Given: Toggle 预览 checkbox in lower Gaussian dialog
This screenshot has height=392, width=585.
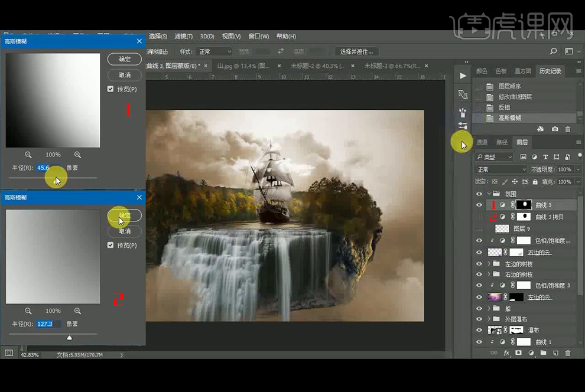Looking at the screenshot, I should tap(110, 245).
